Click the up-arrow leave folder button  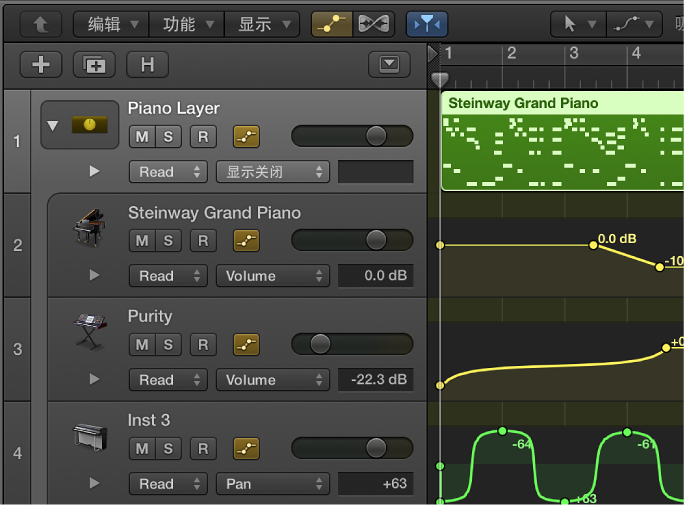pos(41,24)
